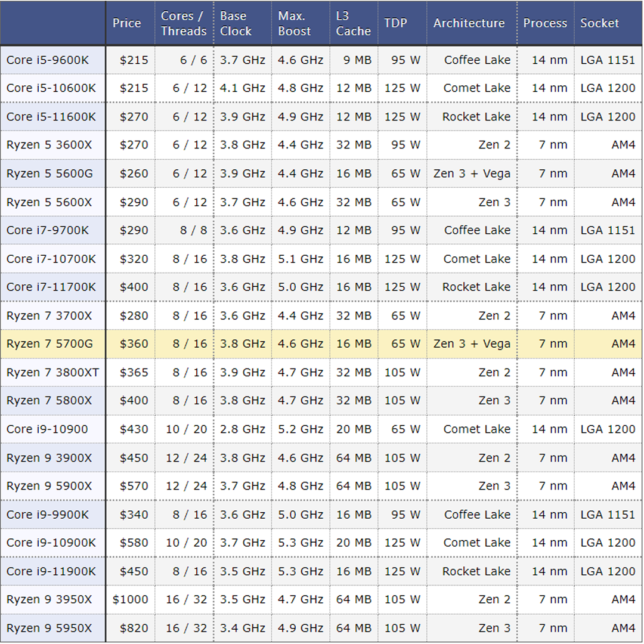Select the Ryzen 5 5600G row name
Viewport: 644px width, 644px height.
coord(49,174)
